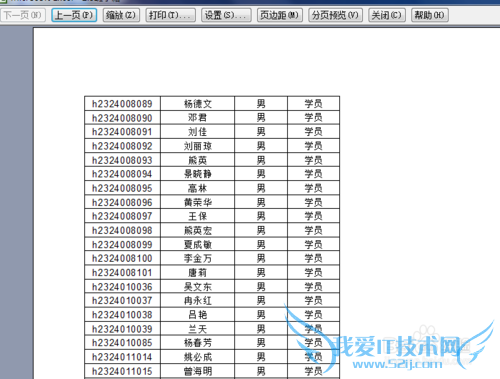Click the name 杨德文
Screen dimensions: 500x379
(x=198, y=104)
